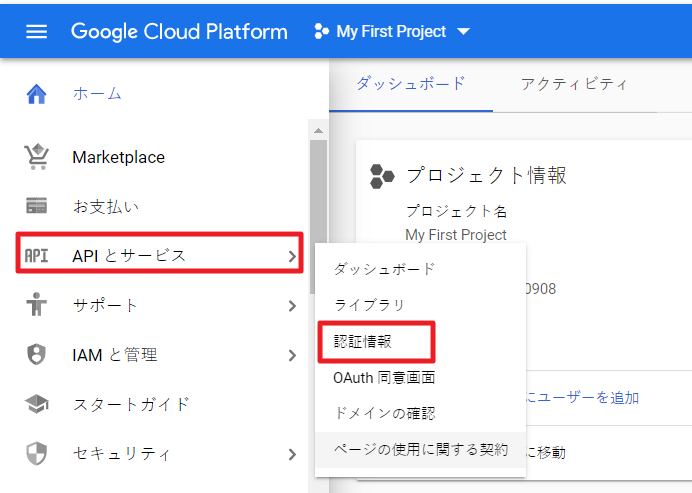
Task: Open OAuth 同意画面 menu entry
Action: (384, 378)
